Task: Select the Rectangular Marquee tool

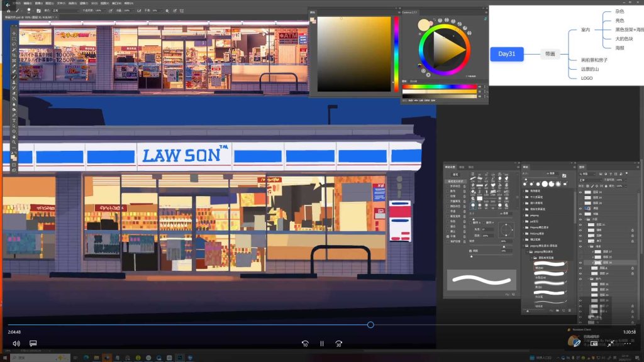Action: (x=14, y=38)
